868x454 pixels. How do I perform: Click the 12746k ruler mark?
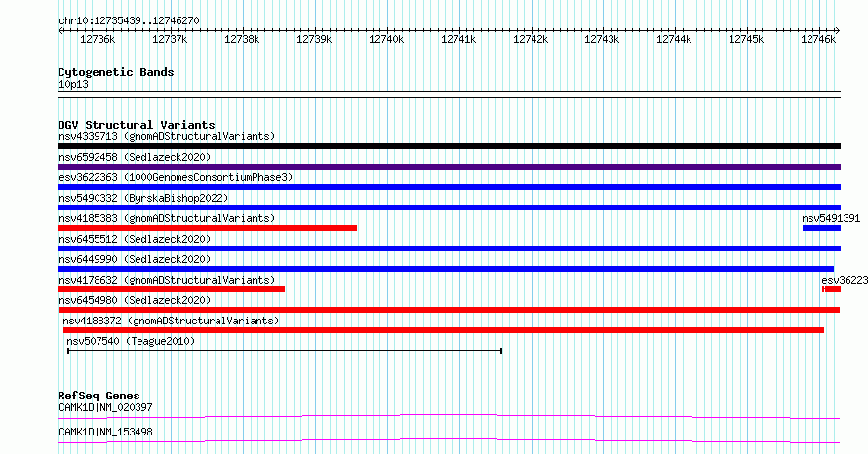(x=818, y=39)
